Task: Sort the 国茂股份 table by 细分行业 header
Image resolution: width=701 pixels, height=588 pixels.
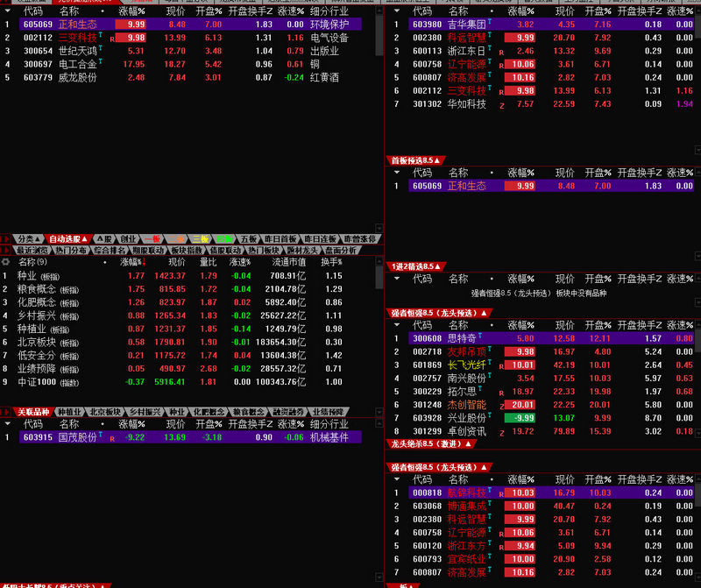Action: pyautogui.click(x=329, y=423)
